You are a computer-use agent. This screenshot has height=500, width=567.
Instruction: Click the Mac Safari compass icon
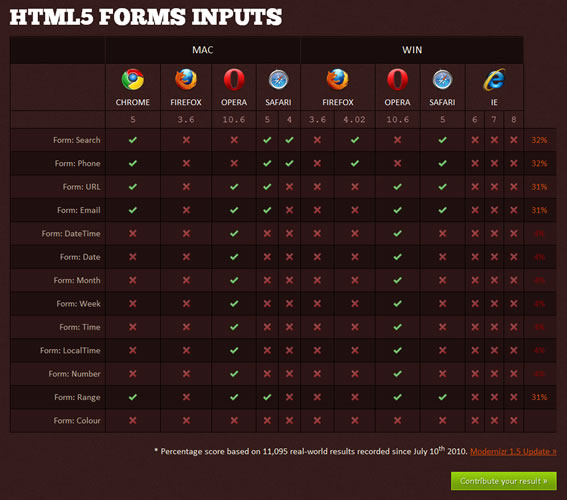click(278, 80)
